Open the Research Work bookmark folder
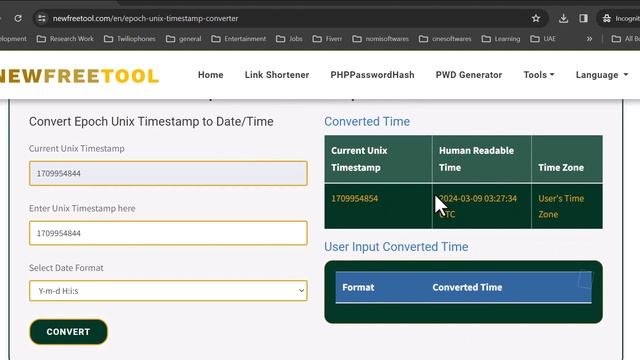Viewport: 640px width, 360px height. pos(65,39)
